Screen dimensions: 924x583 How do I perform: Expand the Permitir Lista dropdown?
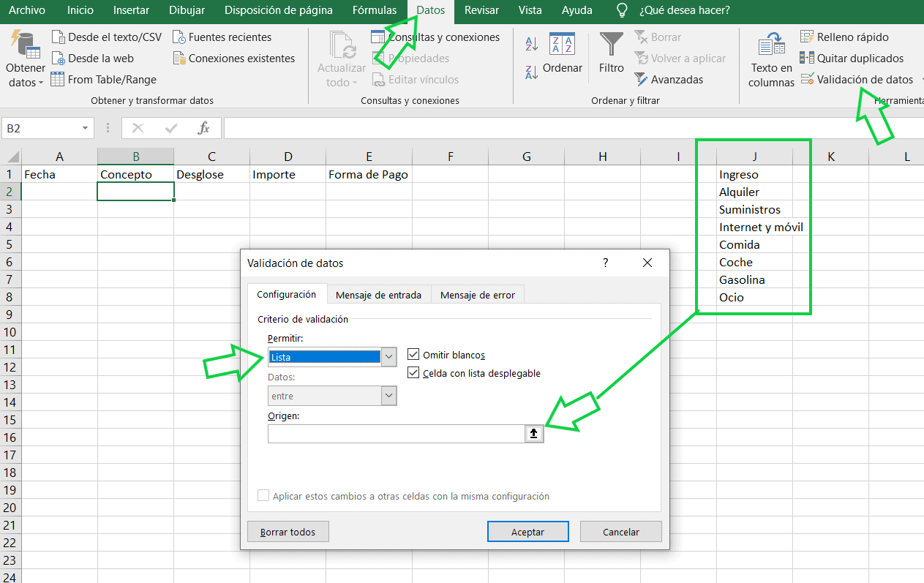(x=389, y=357)
